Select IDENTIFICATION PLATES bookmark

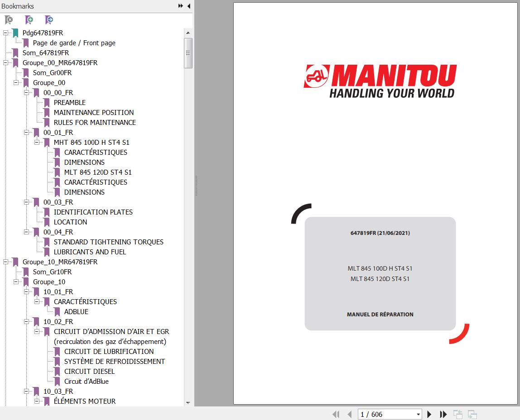pos(93,212)
